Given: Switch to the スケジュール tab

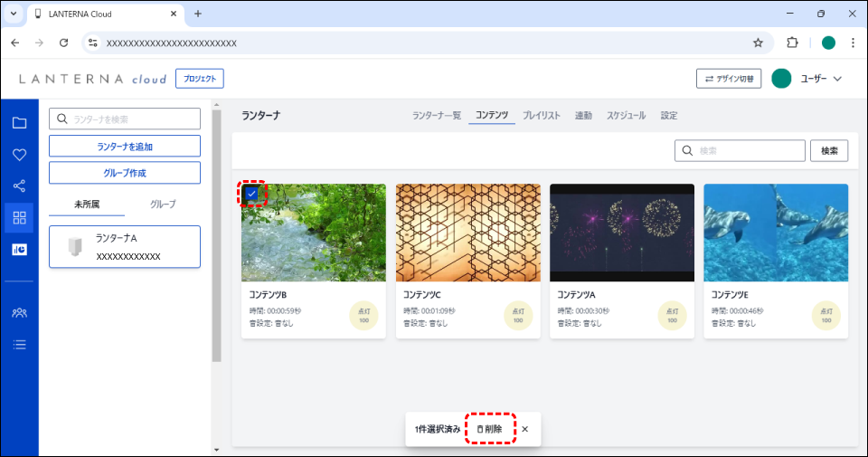Looking at the screenshot, I should [x=626, y=116].
